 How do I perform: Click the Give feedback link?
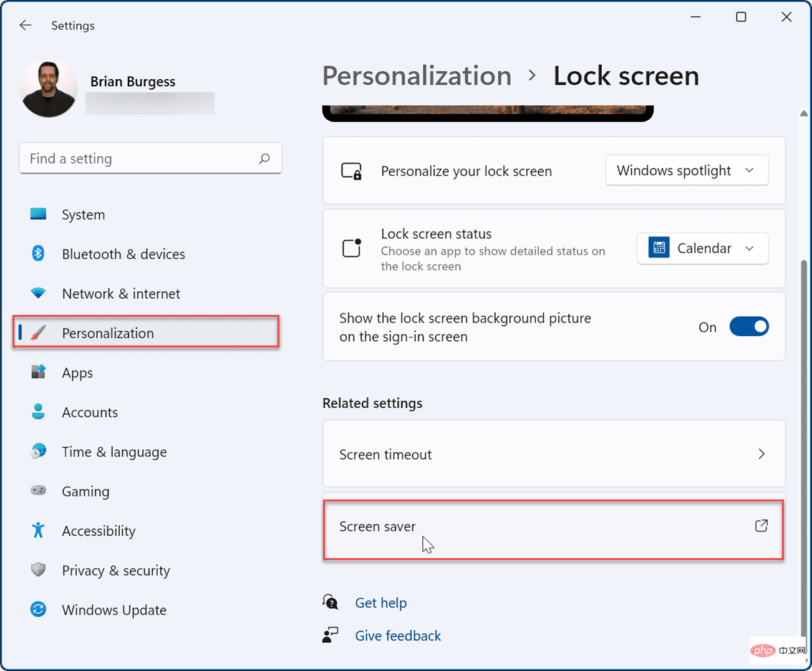398,635
